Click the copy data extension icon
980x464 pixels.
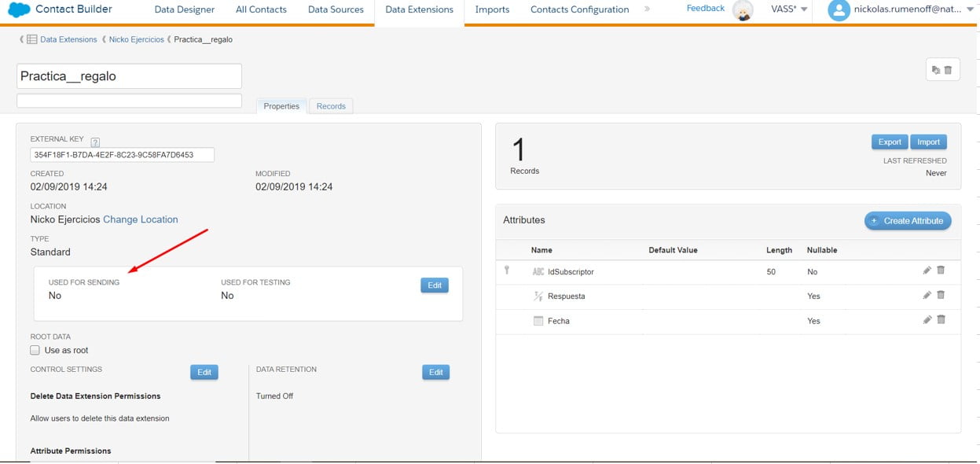tap(935, 70)
